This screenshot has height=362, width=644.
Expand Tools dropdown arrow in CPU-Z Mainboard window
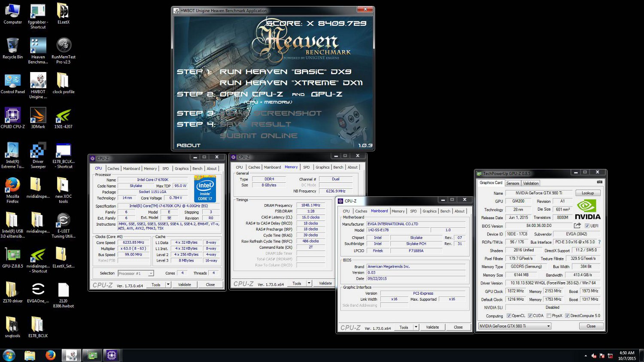click(416, 327)
